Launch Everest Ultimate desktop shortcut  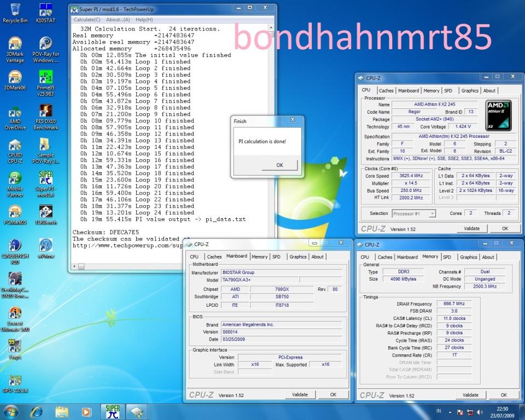tap(15, 319)
